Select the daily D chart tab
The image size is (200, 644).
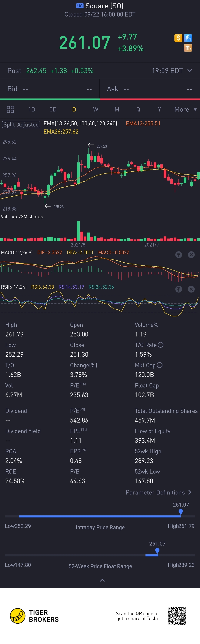(74, 109)
